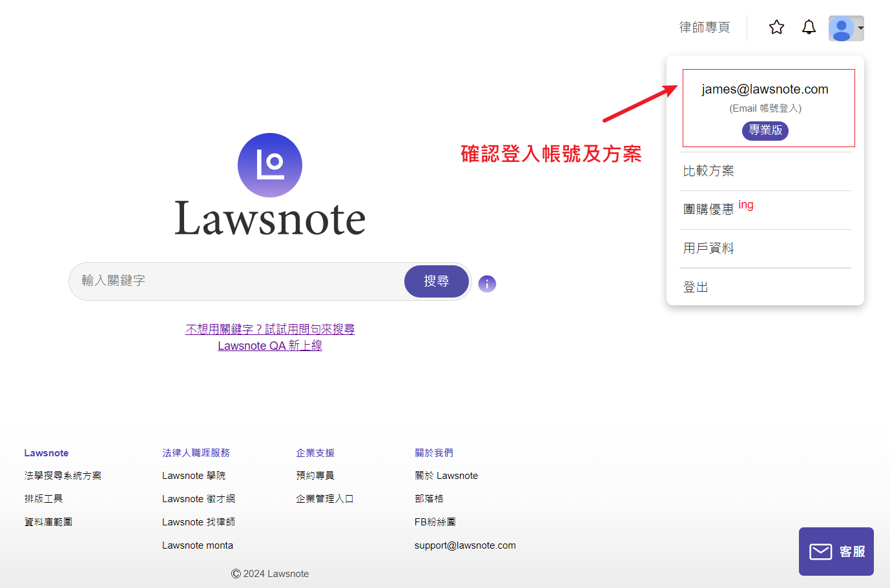Open the 律師專頁 page

pos(704,27)
